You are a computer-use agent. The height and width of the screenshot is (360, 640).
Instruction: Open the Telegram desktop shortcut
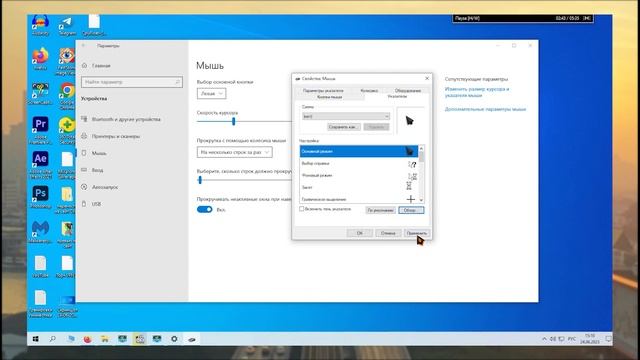tap(67, 25)
